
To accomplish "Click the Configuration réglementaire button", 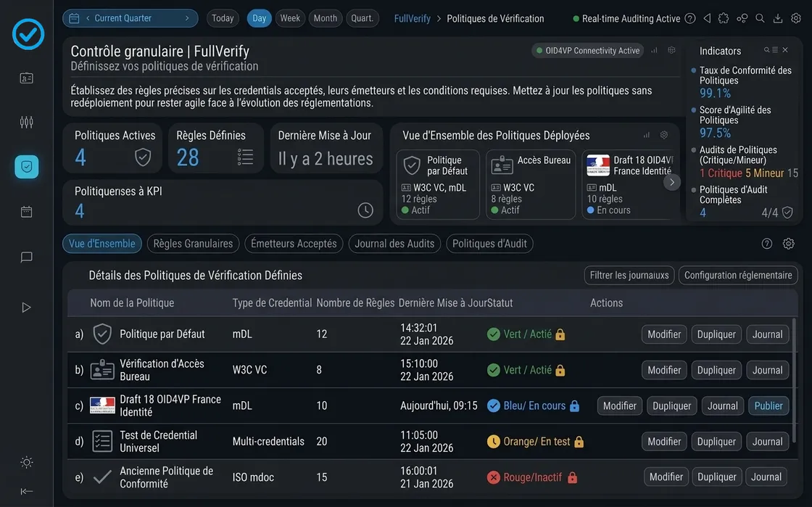I will click(738, 276).
